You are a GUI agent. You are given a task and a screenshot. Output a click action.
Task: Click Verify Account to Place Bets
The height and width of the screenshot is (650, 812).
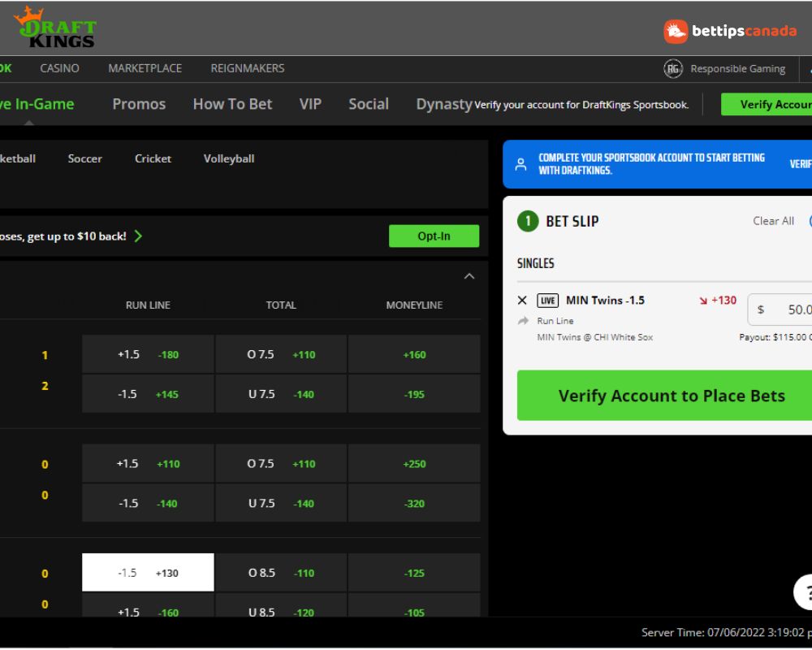point(664,396)
